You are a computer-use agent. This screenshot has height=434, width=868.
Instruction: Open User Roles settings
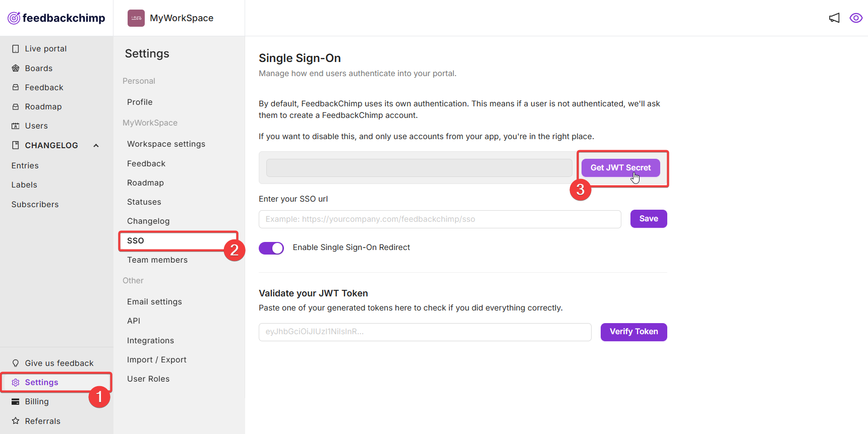tap(148, 379)
